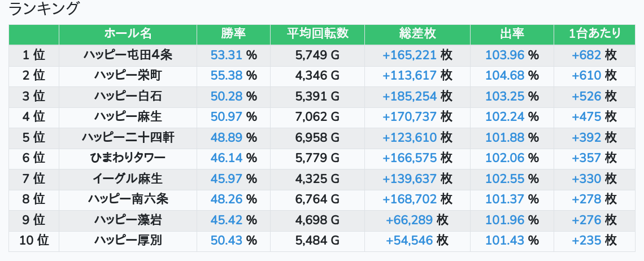Image resolution: width=644 pixels, height=261 pixels.
Task: Click the ホール名 column header
Action: coord(128,34)
